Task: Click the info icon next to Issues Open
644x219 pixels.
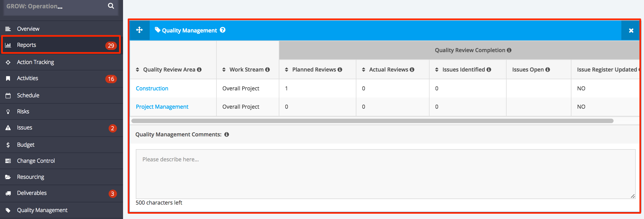Action: pos(548,70)
